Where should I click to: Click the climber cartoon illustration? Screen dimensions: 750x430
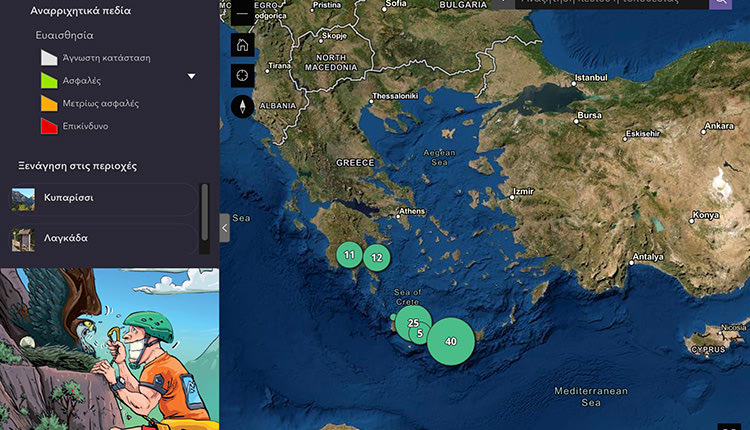tap(110, 349)
